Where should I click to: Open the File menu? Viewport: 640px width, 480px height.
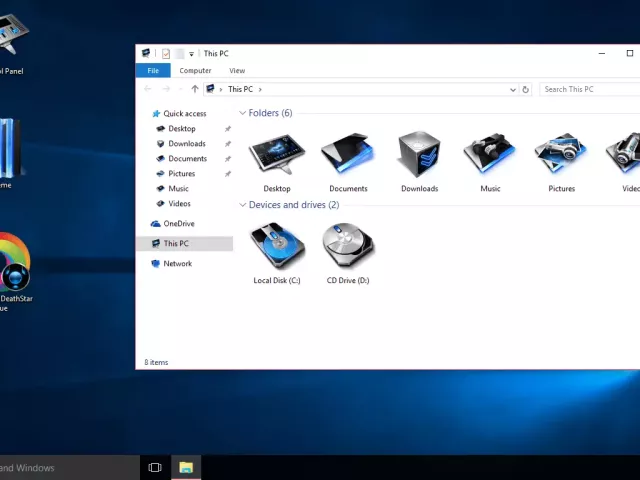(153, 71)
